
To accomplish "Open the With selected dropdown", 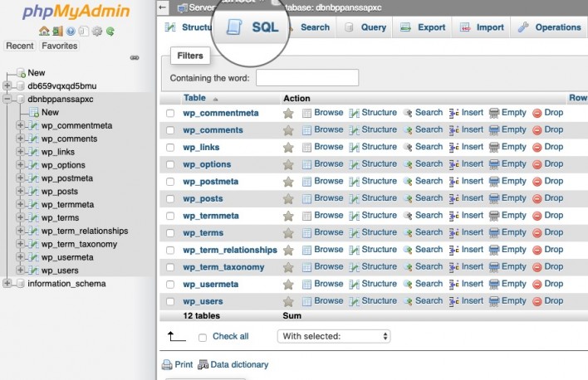I will coord(334,336).
